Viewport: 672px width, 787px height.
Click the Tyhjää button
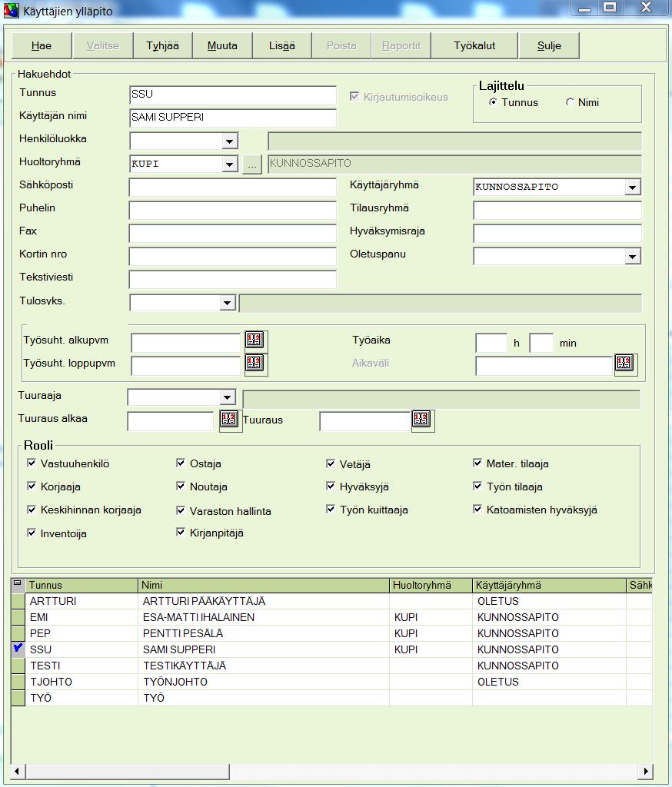click(x=163, y=45)
